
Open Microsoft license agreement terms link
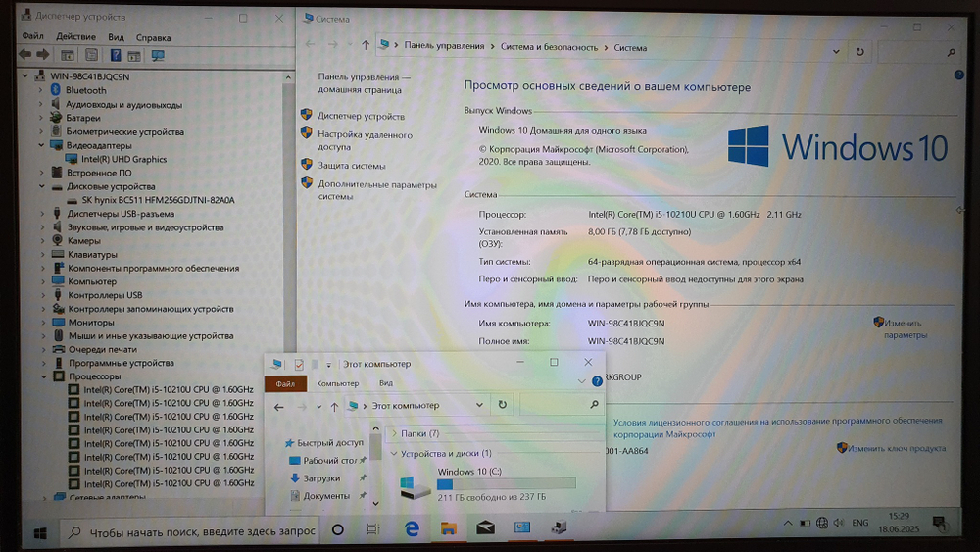[x=777, y=427]
